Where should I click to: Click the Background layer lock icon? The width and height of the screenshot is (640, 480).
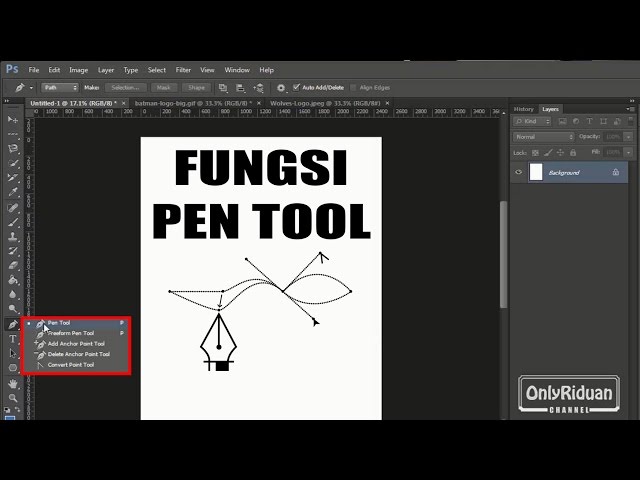tap(616, 172)
